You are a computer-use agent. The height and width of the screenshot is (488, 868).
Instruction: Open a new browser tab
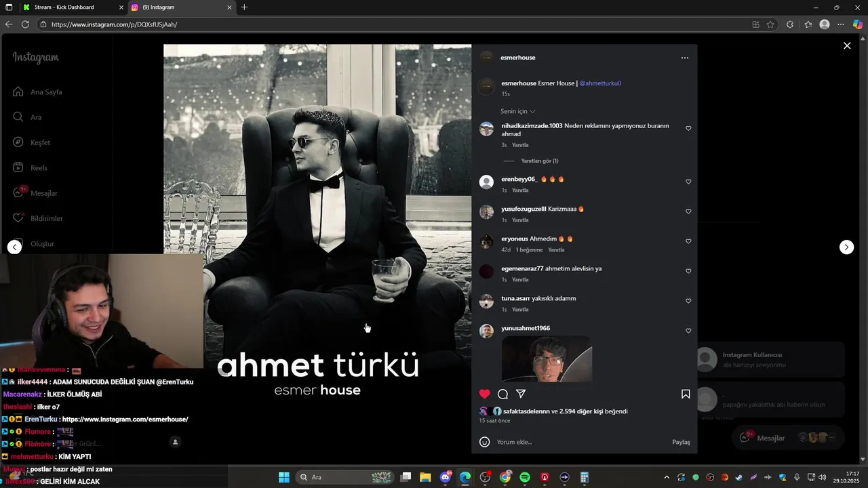coord(244,7)
